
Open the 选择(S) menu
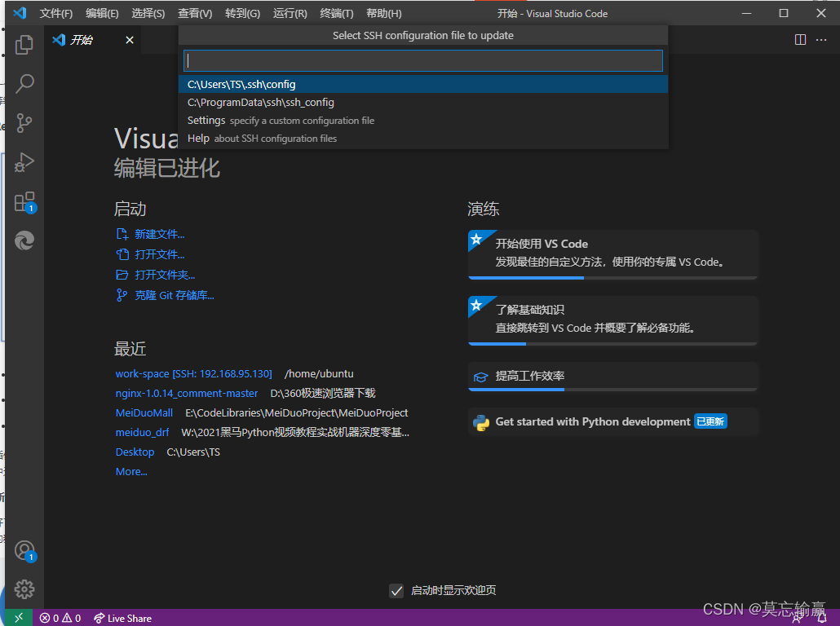tap(148, 13)
